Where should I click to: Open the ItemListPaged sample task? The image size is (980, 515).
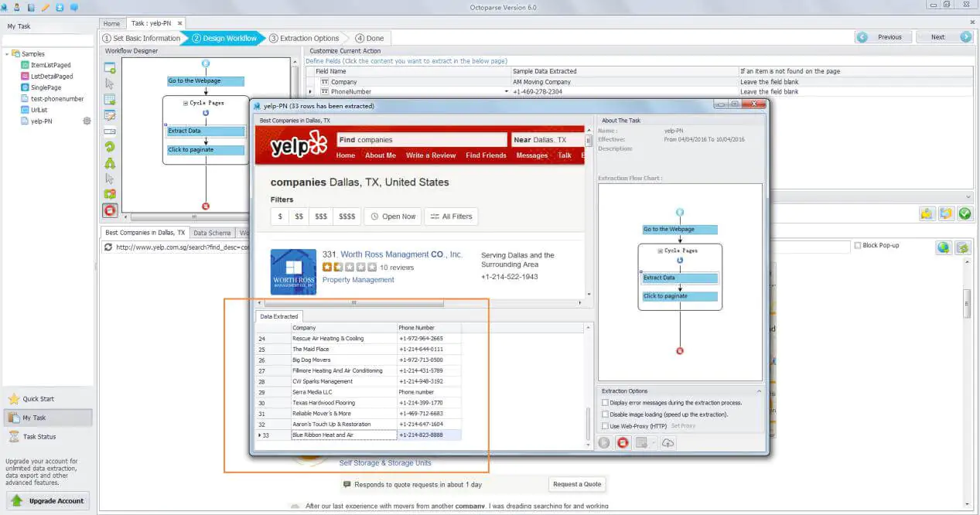(x=50, y=65)
